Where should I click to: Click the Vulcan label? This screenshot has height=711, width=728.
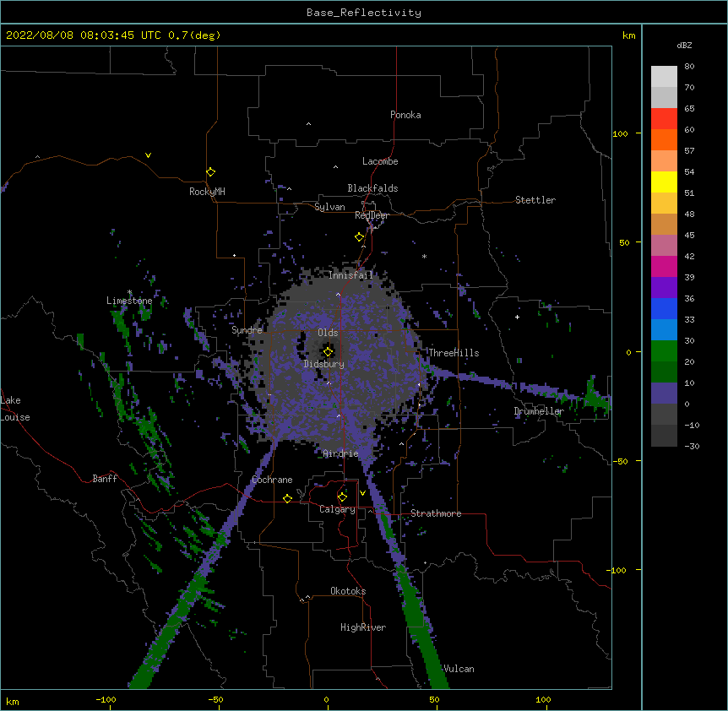459,669
